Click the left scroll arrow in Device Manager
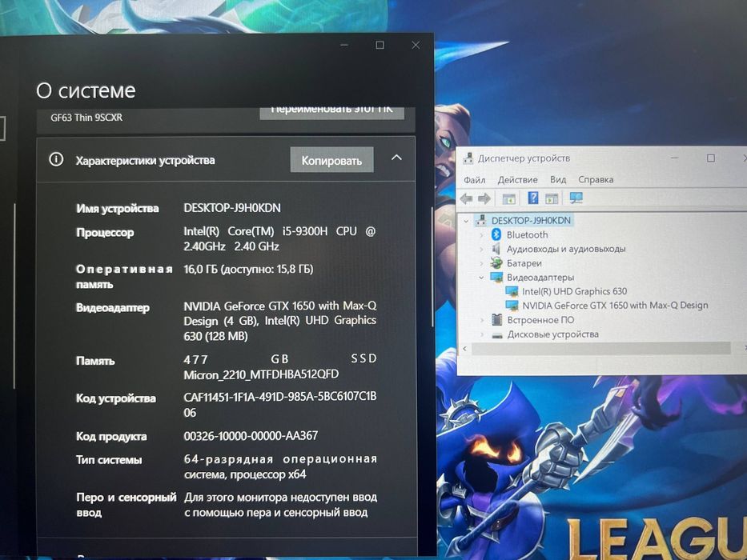 tap(465, 349)
